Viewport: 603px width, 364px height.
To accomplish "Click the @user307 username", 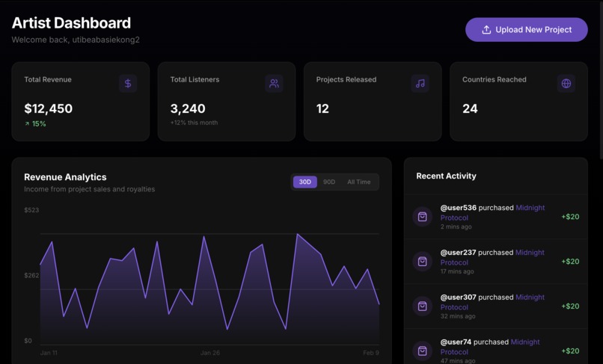I will pyautogui.click(x=458, y=297).
